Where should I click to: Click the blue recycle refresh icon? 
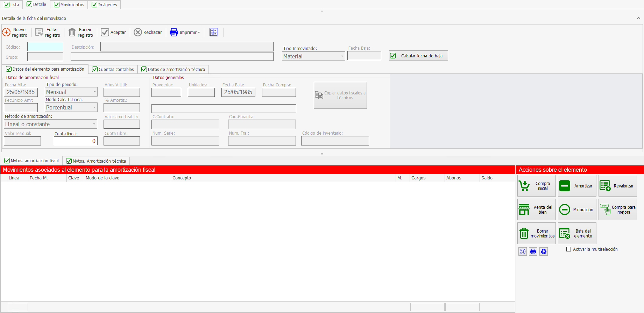[544, 251]
